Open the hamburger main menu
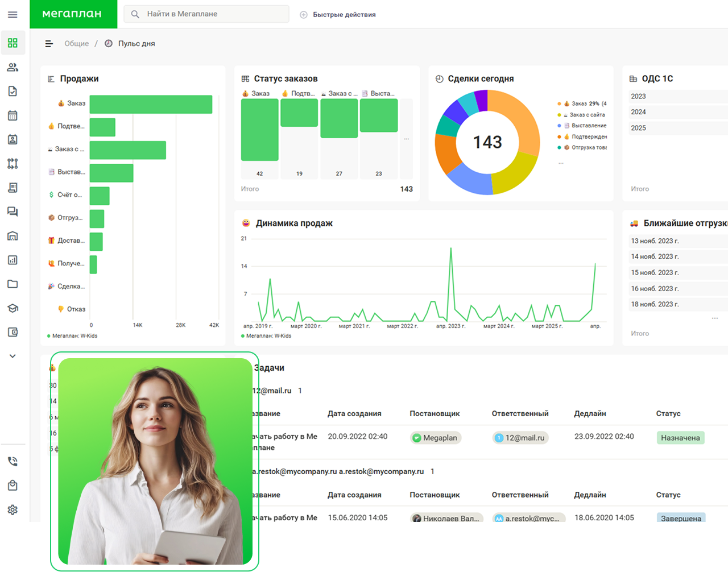The width and height of the screenshot is (728, 572). click(13, 14)
